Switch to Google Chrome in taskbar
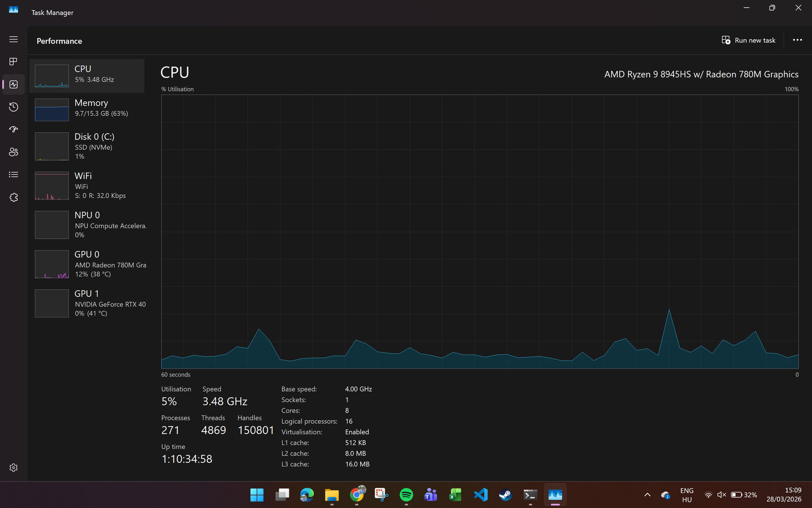The width and height of the screenshot is (812, 508). [x=357, y=495]
